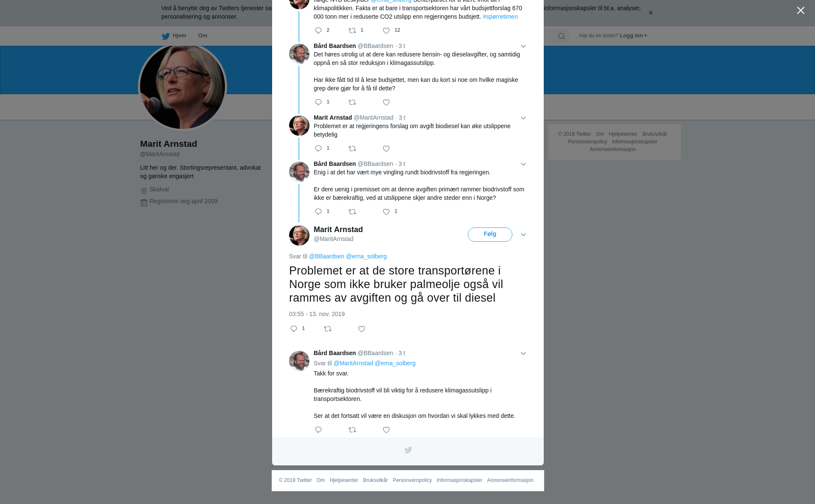
Task: Dismiss the cookie notice banner
Action: click(x=650, y=12)
